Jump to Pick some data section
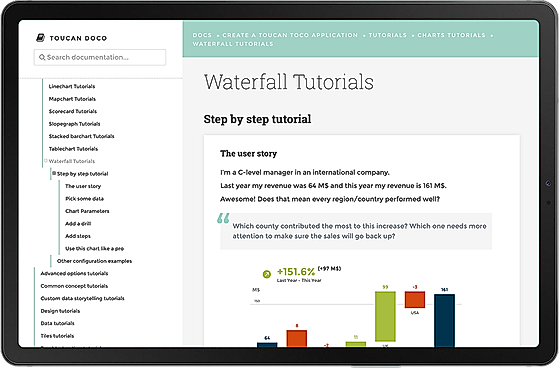 pos(84,199)
